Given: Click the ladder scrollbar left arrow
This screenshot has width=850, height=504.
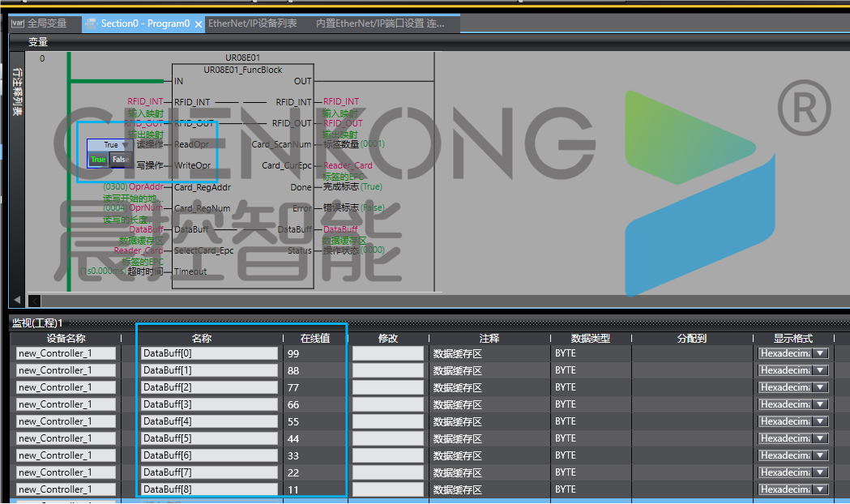Looking at the screenshot, I should tap(34, 301).
